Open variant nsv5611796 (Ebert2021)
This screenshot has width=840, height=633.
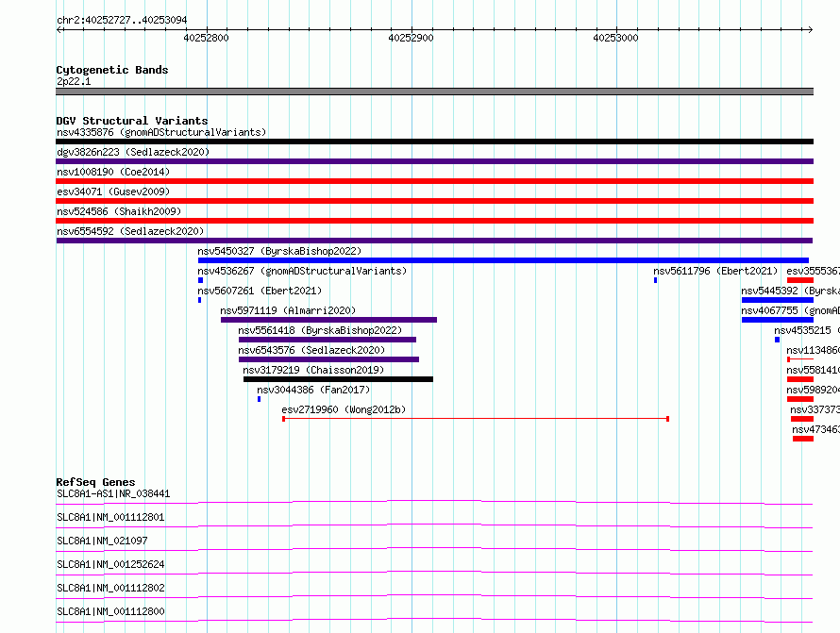715,271
